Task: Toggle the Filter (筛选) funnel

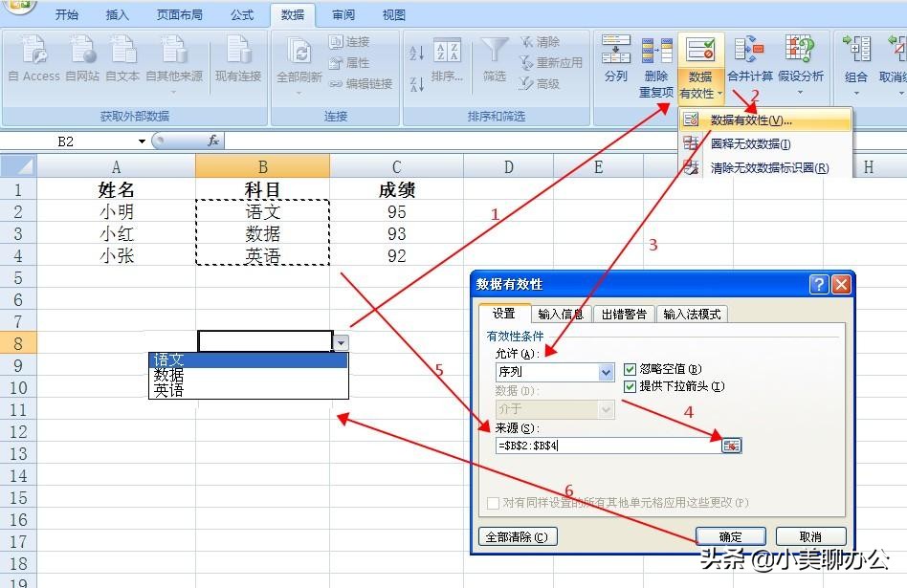Action: (x=495, y=59)
